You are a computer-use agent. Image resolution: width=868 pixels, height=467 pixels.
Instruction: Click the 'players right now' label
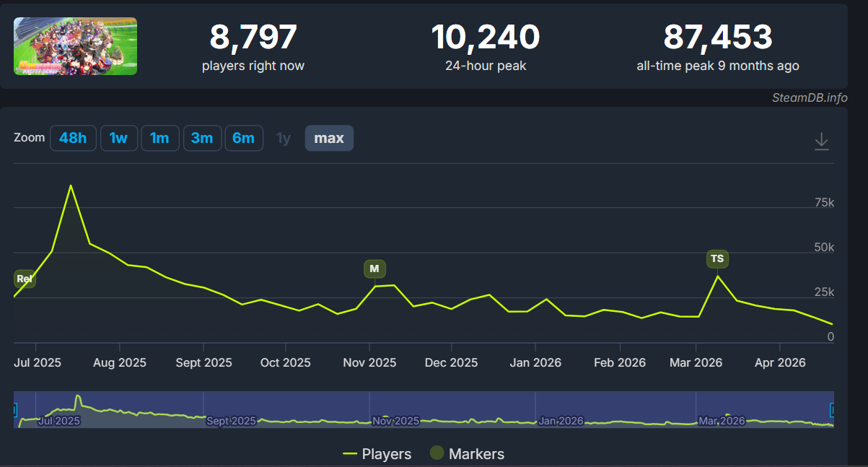[253, 66]
